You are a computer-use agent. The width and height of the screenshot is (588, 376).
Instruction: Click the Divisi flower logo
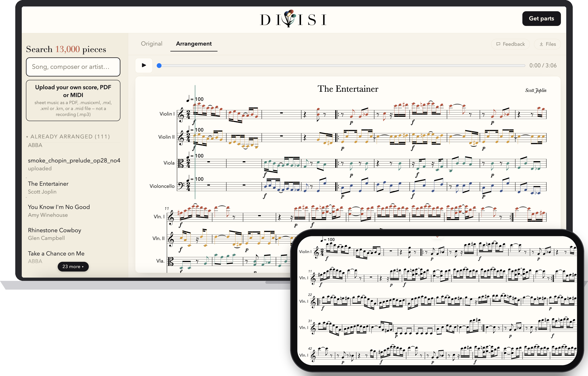(x=289, y=18)
